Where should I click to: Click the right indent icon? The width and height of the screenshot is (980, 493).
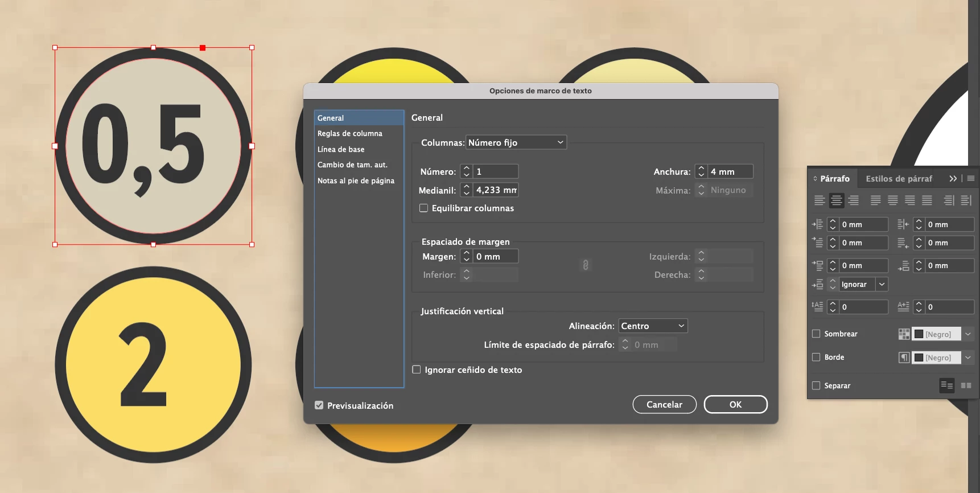[903, 224]
